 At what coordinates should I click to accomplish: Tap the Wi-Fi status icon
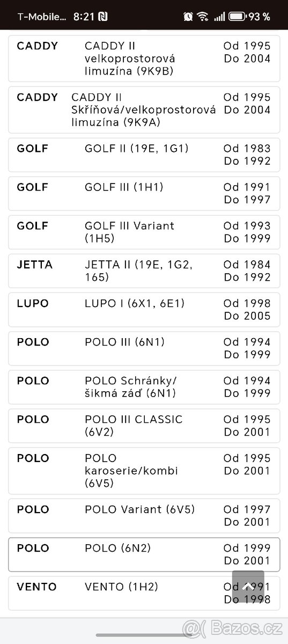pyautogui.click(x=203, y=16)
